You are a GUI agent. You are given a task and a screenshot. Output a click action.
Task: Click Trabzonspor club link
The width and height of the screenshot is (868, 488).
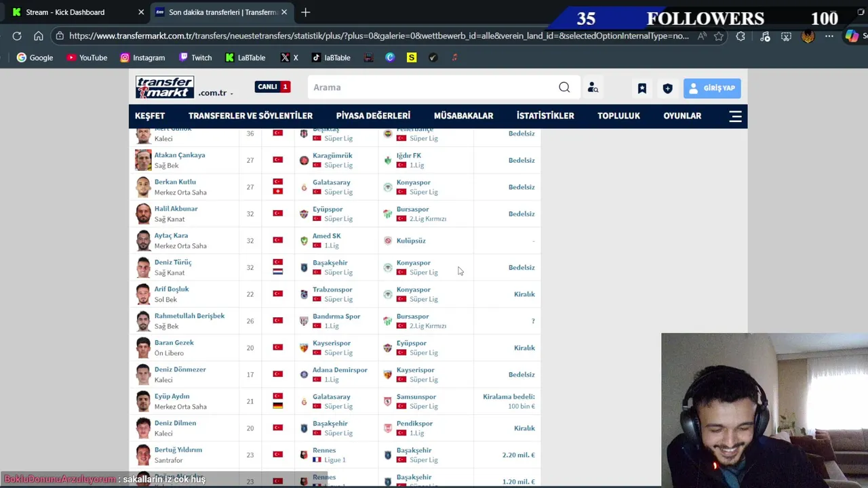click(x=332, y=289)
